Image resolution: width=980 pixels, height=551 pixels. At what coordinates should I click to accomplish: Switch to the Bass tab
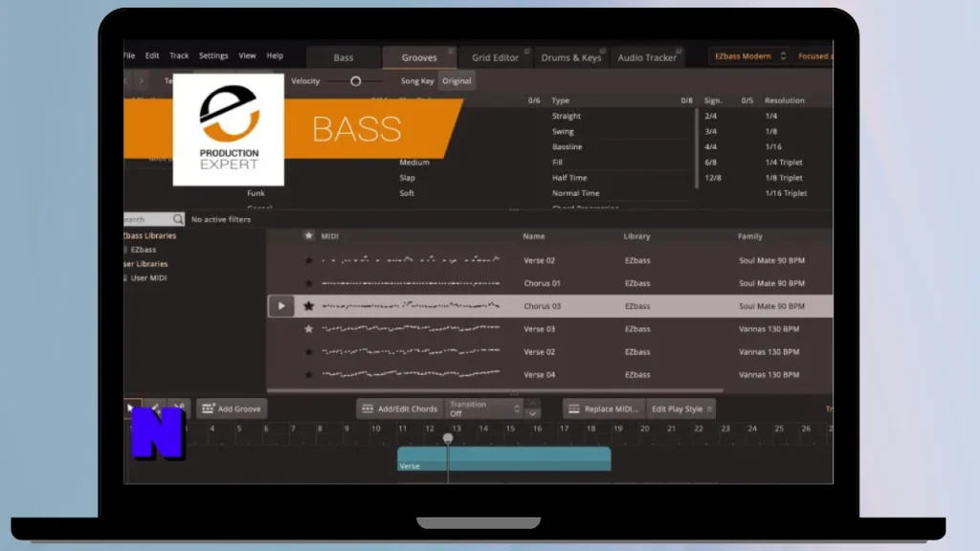tap(344, 57)
